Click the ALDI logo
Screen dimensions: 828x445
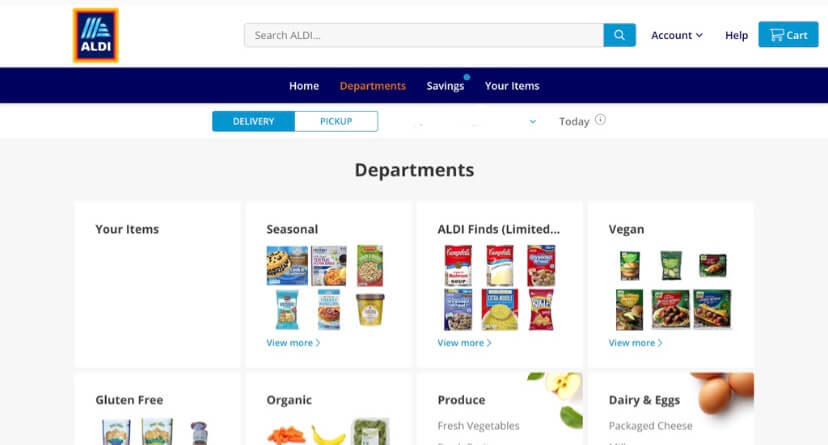[96, 35]
